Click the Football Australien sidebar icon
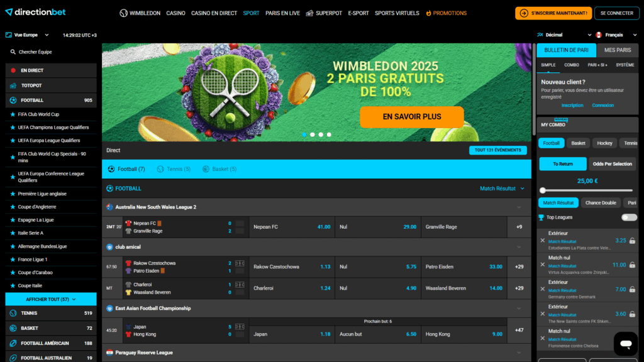Screen dimensions: 644x362 [x=13, y=358]
